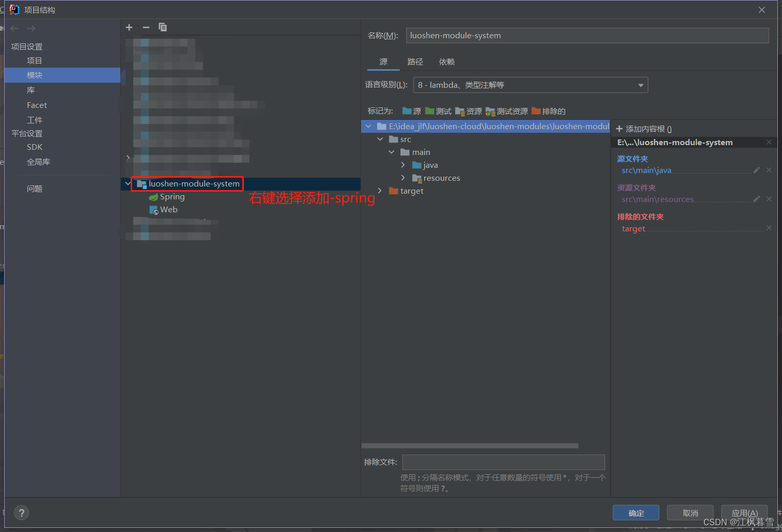Click excluded target entry in right panel

click(x=633, y=229)
